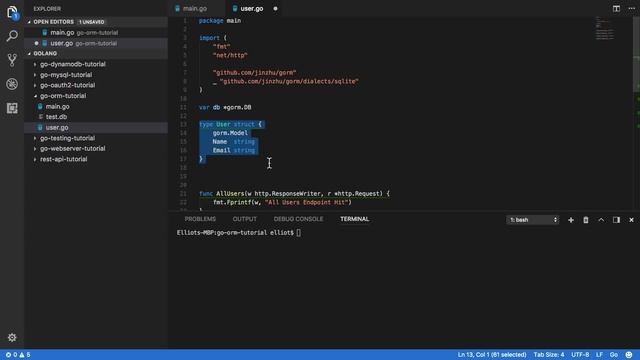
Task: Switch to the main.go editor tab
Action: point(196,9)
